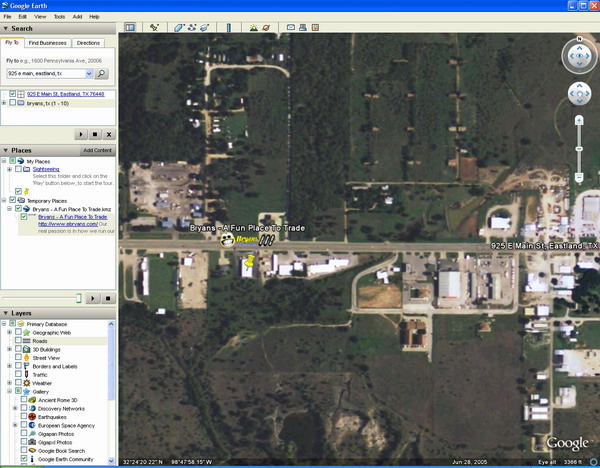Collapse the Places panel triangle
The image size is (600, 468).
coord(5,150)
